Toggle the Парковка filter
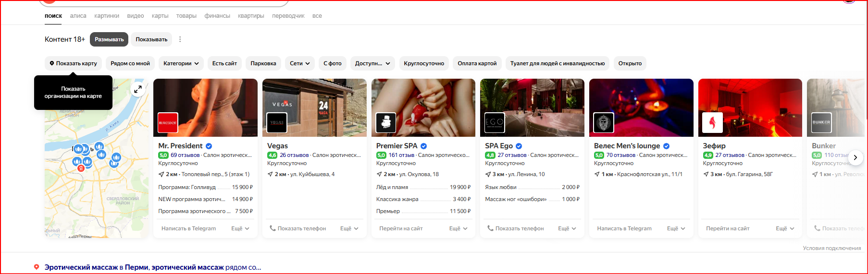The image size is (868, 274). 263,63
